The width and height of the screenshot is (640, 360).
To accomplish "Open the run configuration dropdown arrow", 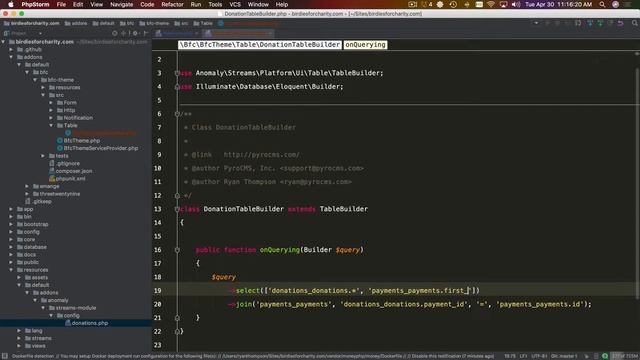I will click(x=536, y=23).
